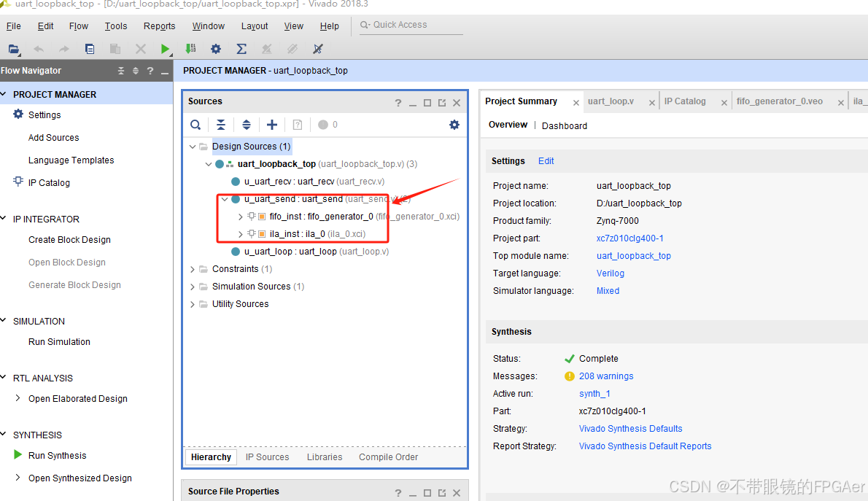Open the Libraries tab
868x501 pixels.
coord(325,457)
